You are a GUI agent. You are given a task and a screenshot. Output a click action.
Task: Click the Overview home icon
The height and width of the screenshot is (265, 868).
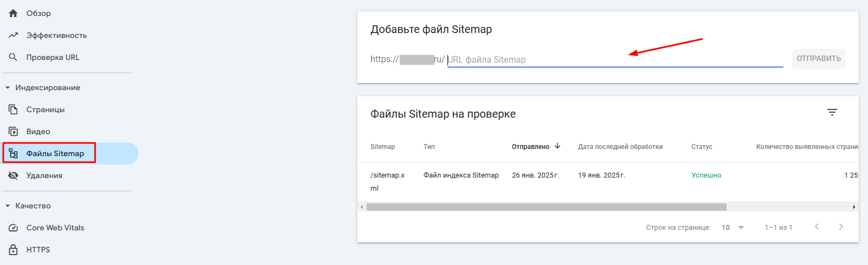click(13, 13)
